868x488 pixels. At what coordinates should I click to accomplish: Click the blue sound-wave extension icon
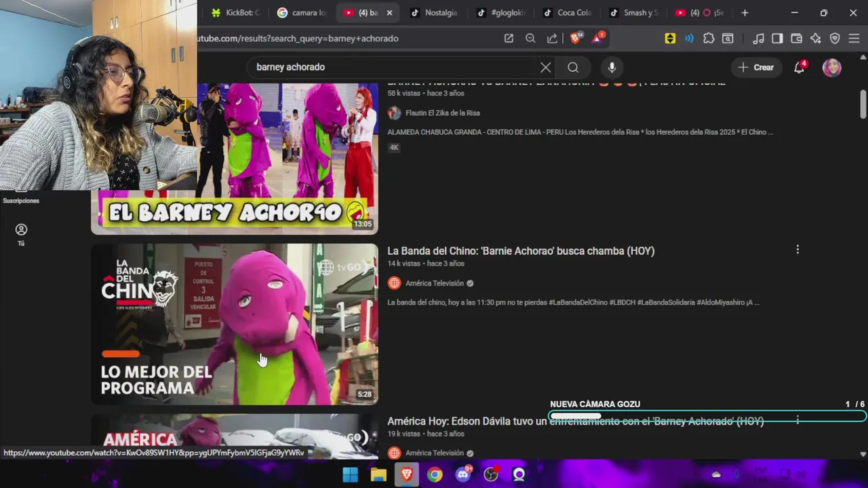click(689, 39)
